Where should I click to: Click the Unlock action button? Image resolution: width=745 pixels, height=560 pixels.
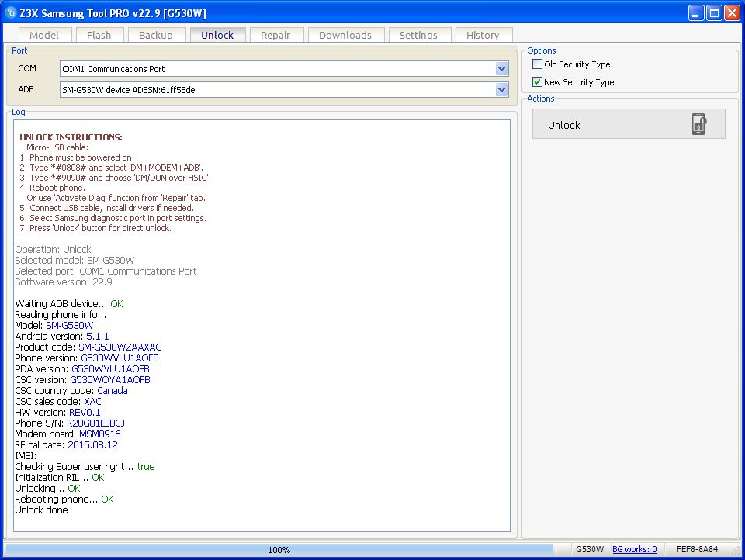coord(629,124)
